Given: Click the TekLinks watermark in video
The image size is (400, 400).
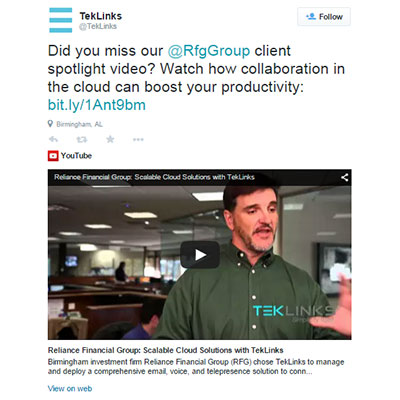Looking at the screenshot, I should [x=293, y=311].
